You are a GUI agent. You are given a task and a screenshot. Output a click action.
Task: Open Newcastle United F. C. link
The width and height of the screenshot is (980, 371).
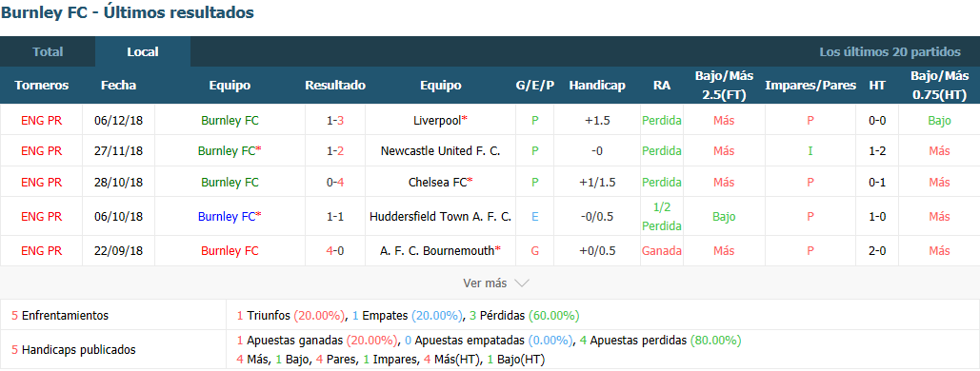pos(440,150)
